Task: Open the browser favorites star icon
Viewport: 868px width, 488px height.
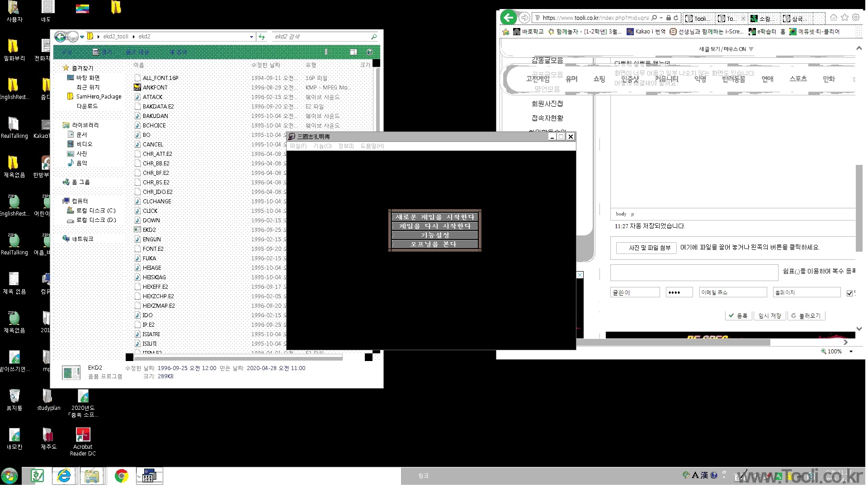Action: pyautogui.click(x=844, y=18)
